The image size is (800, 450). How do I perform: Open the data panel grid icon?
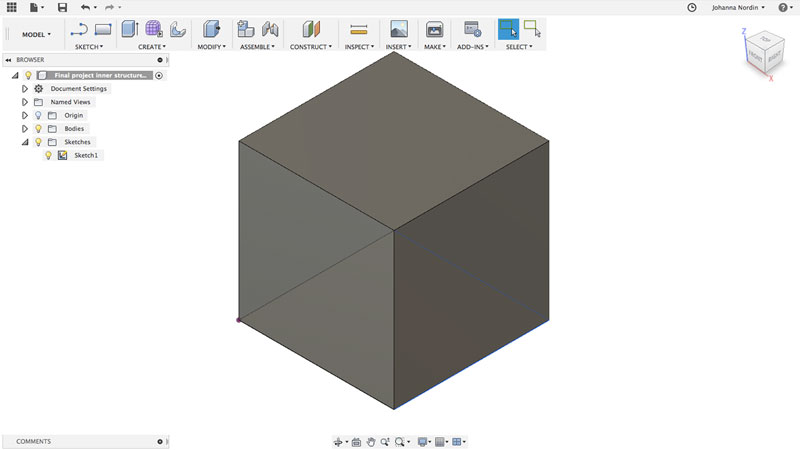tap(11, 7)
